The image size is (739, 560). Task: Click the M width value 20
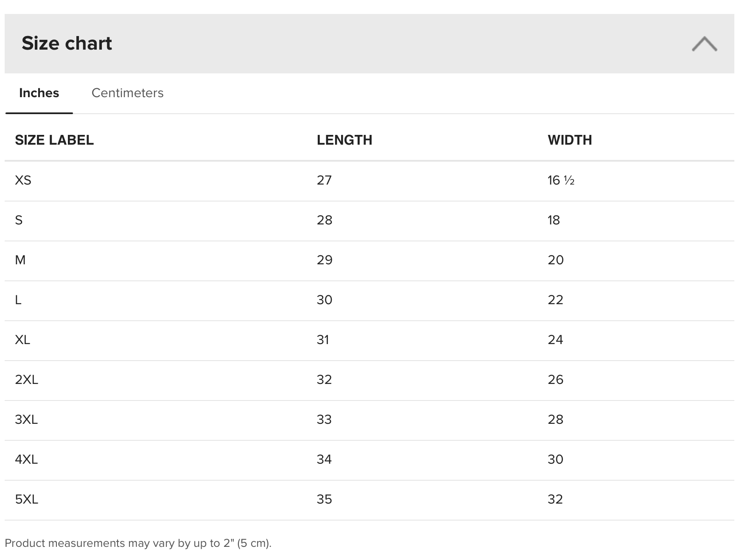pos(556,260)
